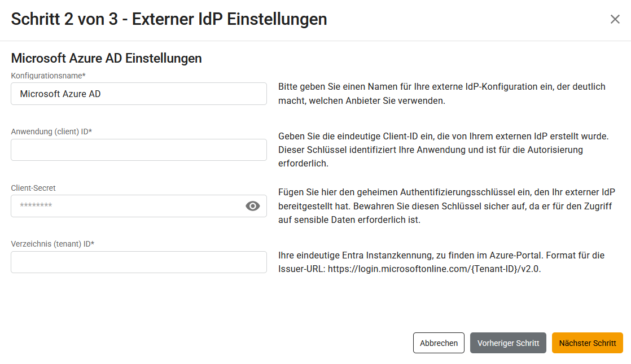The height and width of the screenshot is (364, 631).
Task: Click the Verzeichnis (tenant) ID* label
Action: click(x=52, y=244)
